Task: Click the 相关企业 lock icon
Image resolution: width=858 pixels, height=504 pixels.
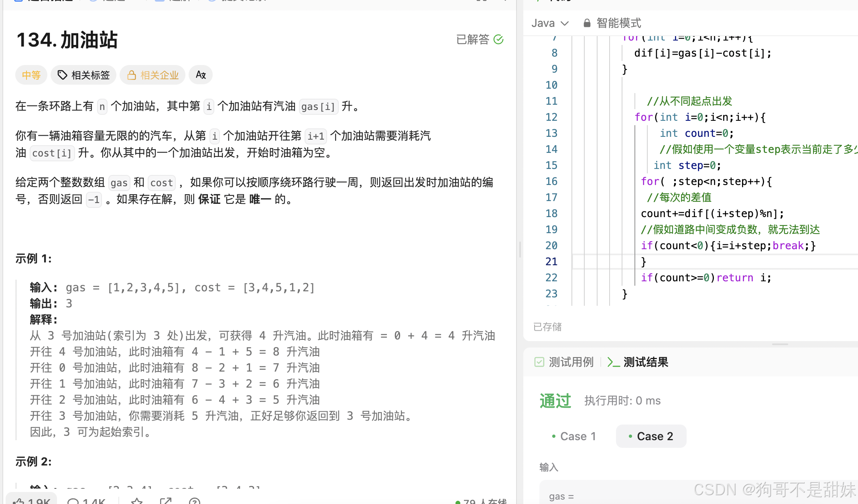Action: (x=131, y=75)
